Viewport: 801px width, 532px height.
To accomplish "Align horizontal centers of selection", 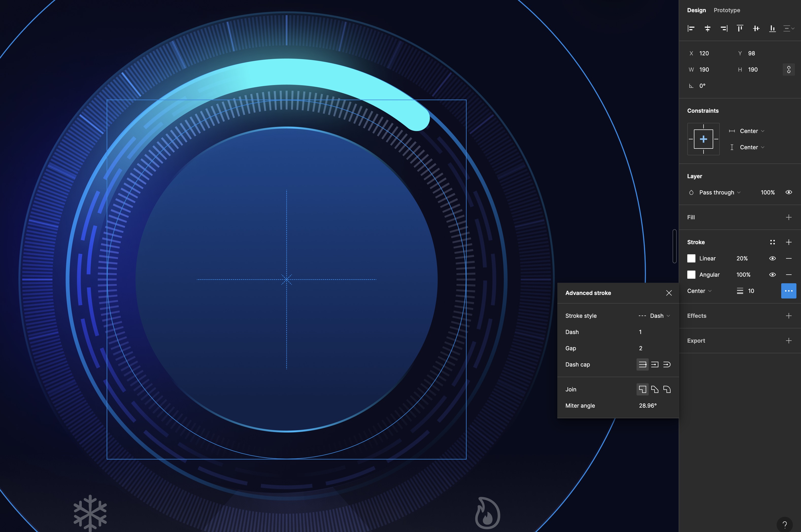I will [x=708, y=28].
